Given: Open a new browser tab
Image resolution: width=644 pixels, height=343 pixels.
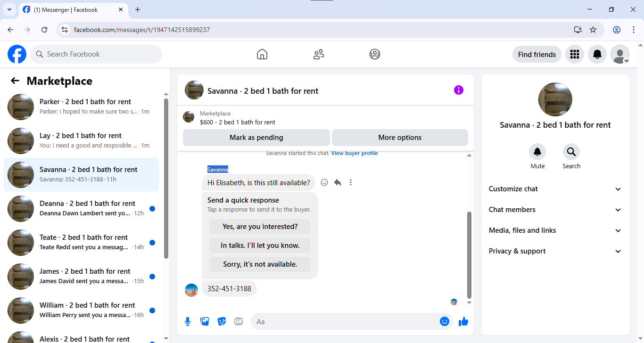Looking at the screenshot, I should (x=138, y=9).
